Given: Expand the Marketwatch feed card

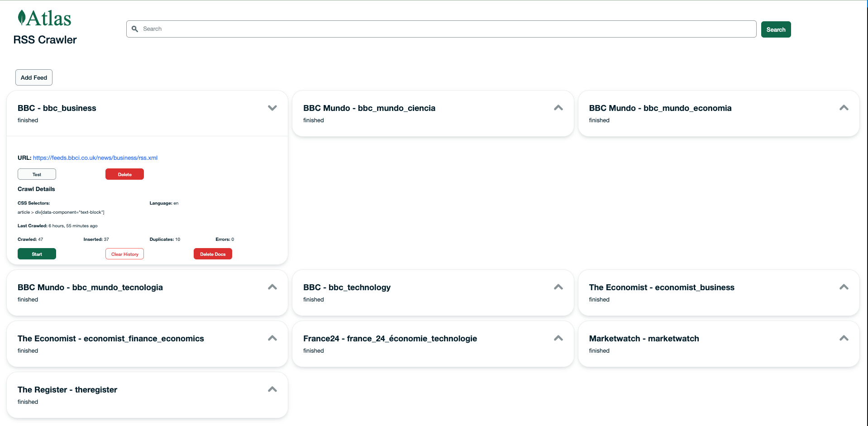Looking at the screenshot, I should (844, 338).
